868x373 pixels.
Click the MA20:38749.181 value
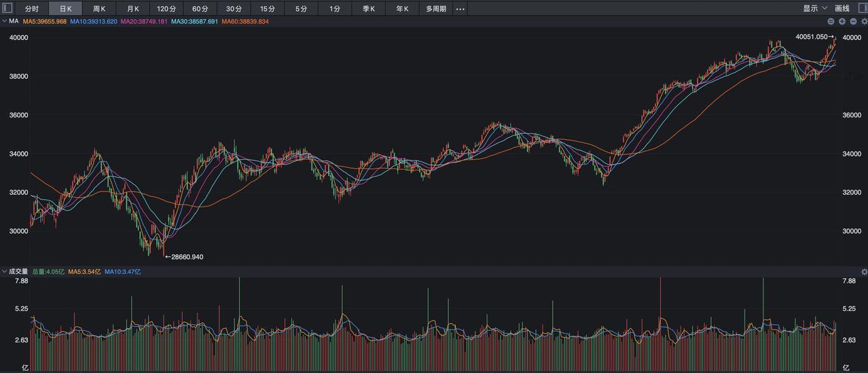144,22
